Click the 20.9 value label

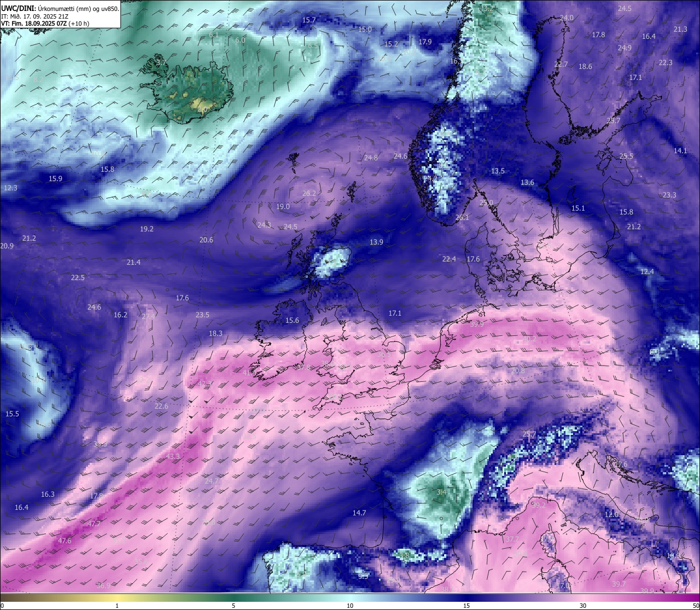7,247
